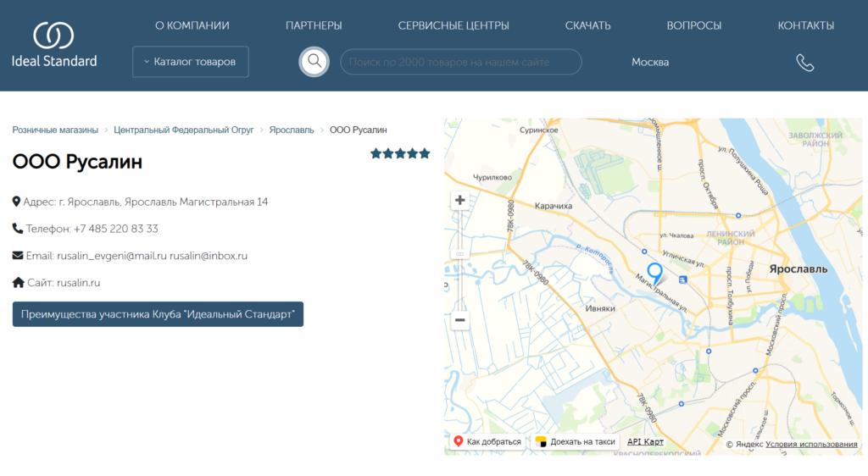Open Условия использования link
The image size is (868, 476).
811,444
